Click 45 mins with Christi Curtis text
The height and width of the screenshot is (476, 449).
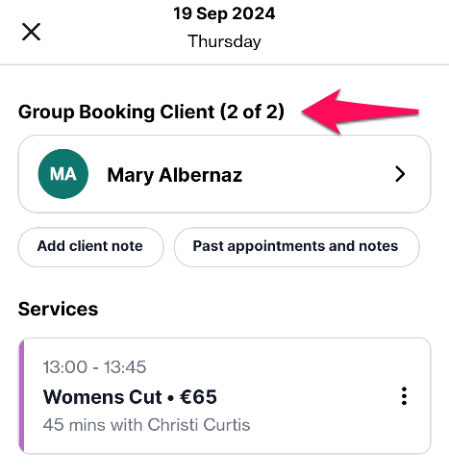pyautogui.click(x=146, y=425)
